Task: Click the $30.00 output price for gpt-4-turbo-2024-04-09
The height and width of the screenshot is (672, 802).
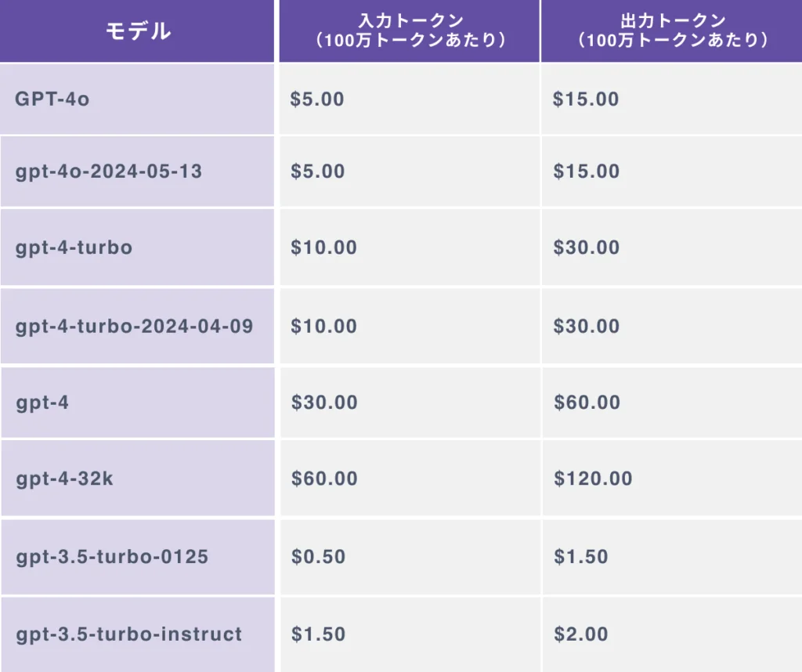Action: (587, 326)
